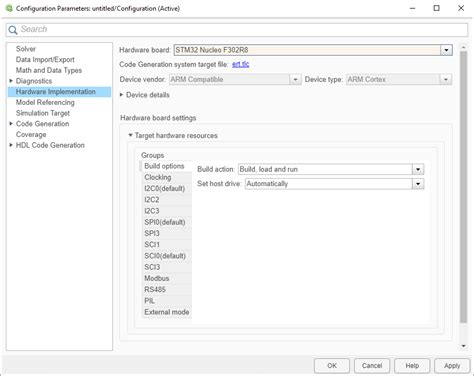Select the Diagnostics pane
This screenshot has height=376, width=474.
click(x=34, y=81)
